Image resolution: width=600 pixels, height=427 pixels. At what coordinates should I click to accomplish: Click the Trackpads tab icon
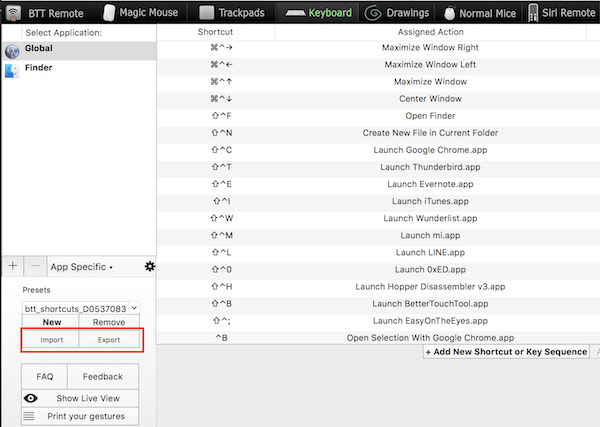point(207,13)
